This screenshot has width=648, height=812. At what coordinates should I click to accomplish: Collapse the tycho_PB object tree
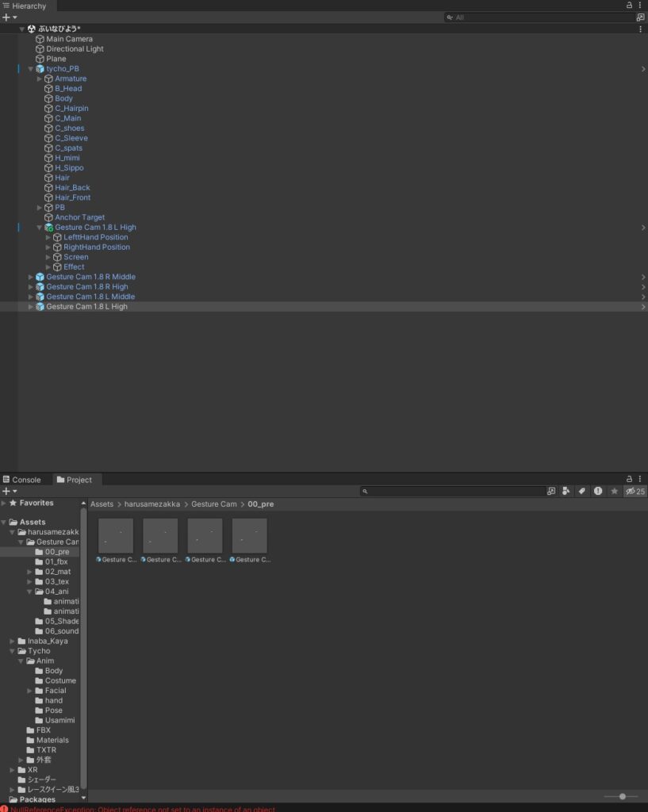coord(31,69)
